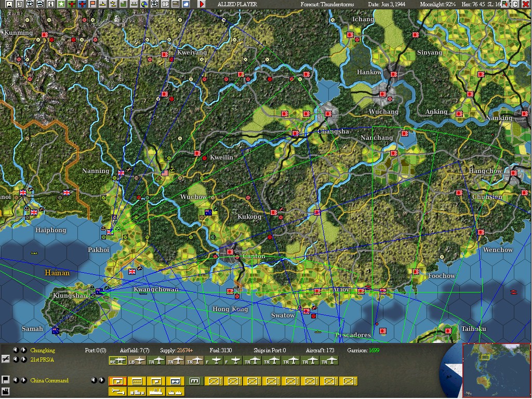Click the double yellow ships toolbar icon
The image size is (532, 399).
113,4
